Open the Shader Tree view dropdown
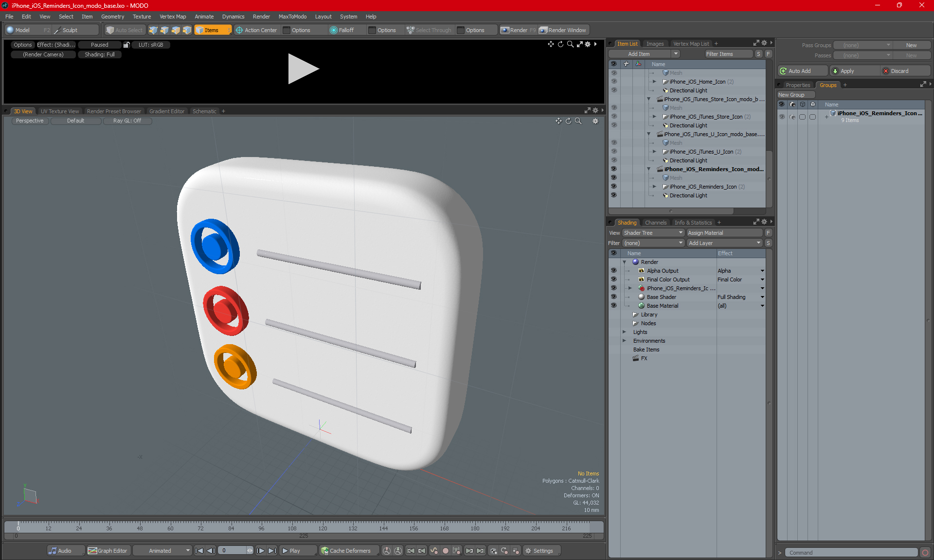The height and width of the screenshot is (560, 934). [653, 233]
